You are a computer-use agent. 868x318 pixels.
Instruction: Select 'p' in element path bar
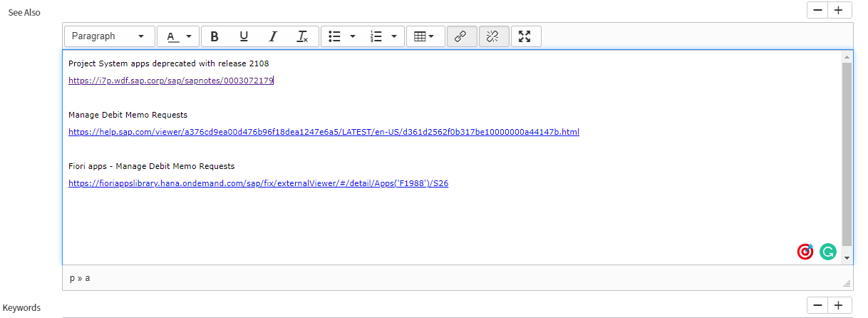coord(72,278)
